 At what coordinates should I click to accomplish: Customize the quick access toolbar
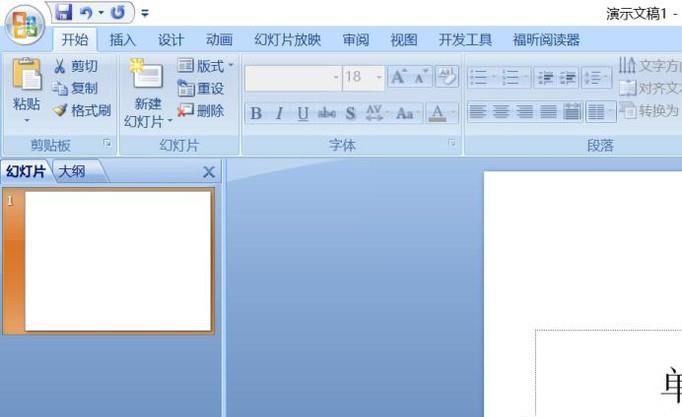click(x=145, y=13)
